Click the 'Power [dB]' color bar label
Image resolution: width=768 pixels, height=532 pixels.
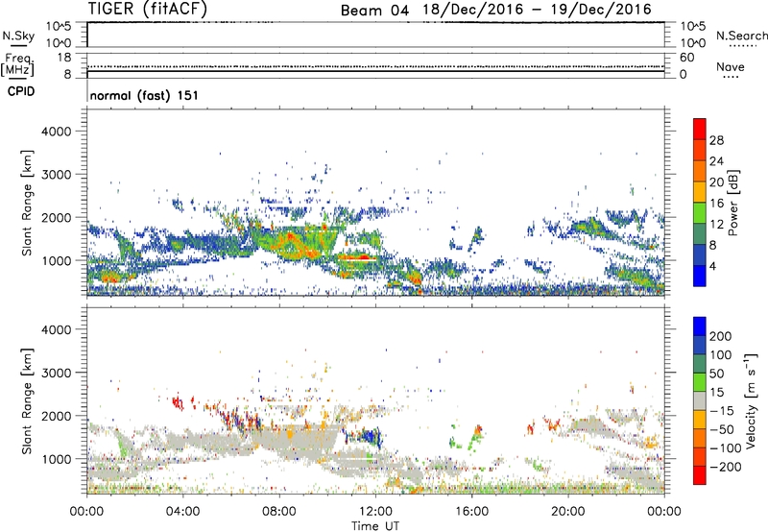tap(732, 203)
